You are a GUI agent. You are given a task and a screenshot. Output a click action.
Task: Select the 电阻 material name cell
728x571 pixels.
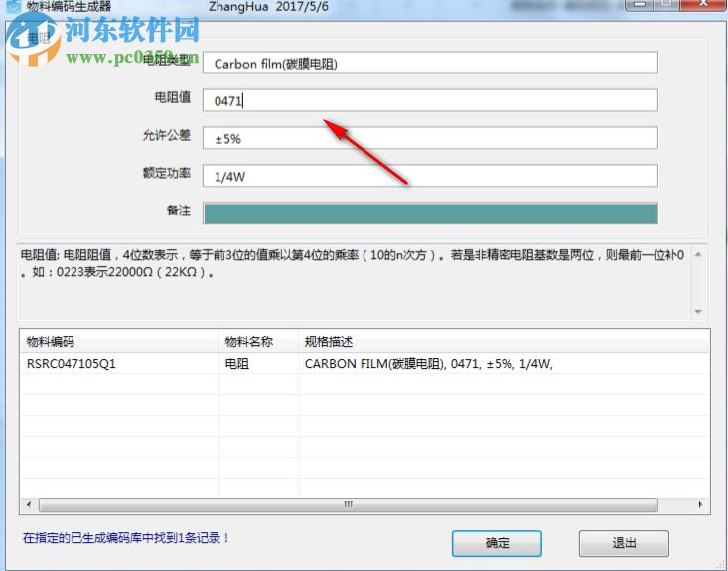(x=258, y=364)
